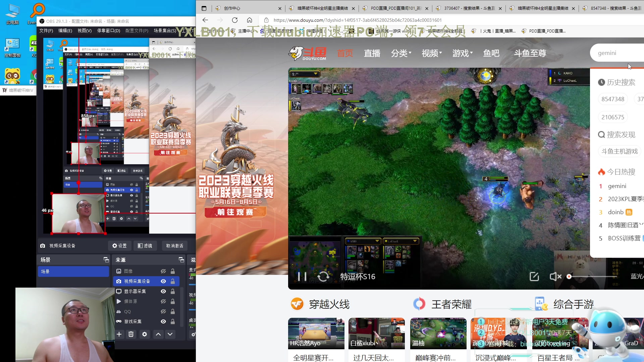Show the 图像 source
This screenshot has height=362, width=644.
click(163, 271)
